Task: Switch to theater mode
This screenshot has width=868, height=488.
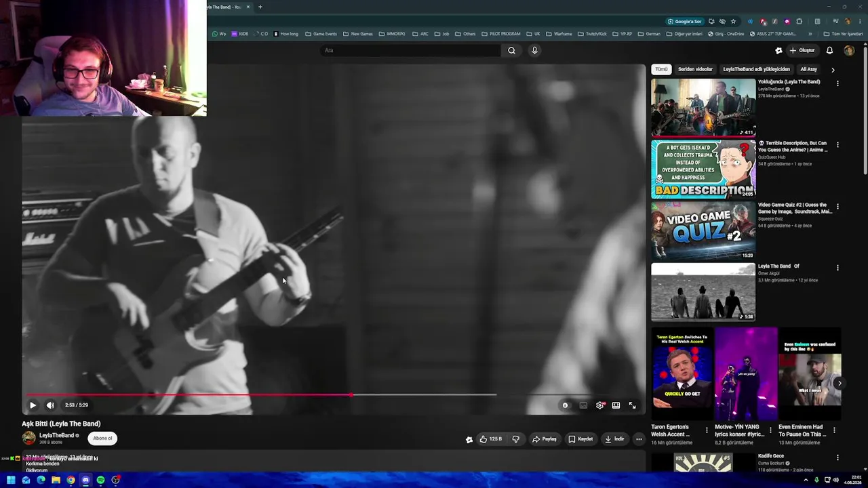Action: (616, 405)
